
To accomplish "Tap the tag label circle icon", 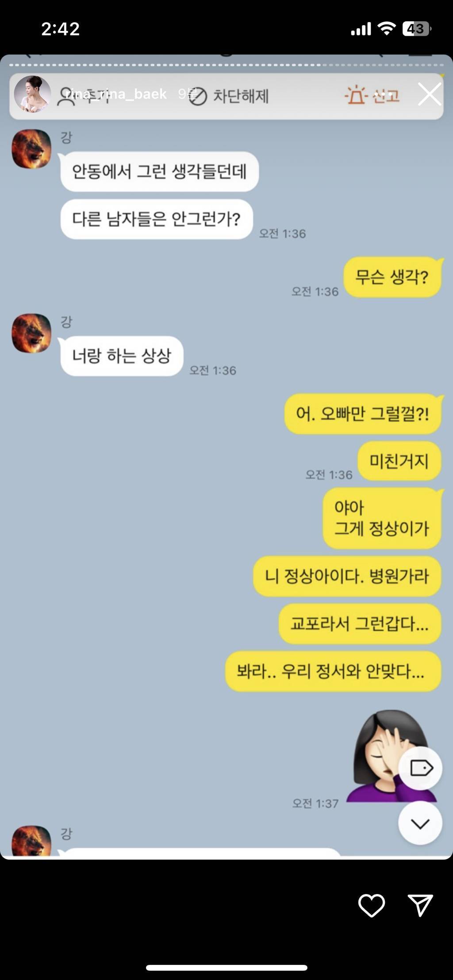I will [x=420, y=768].
